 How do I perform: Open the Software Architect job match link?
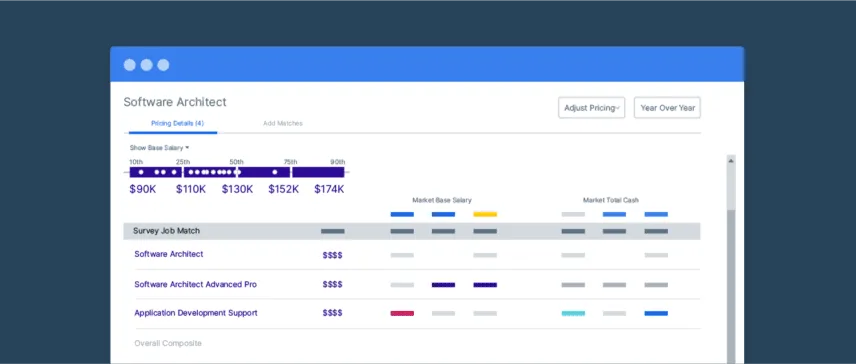pyautogui.click(x=169, y=254)
